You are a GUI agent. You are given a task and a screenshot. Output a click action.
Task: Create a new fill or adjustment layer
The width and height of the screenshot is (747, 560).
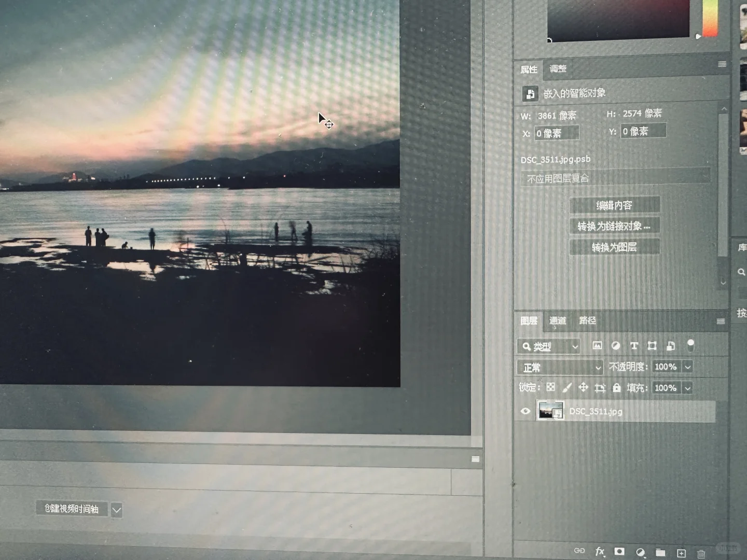pyautogui.click(x=640, y=552)
